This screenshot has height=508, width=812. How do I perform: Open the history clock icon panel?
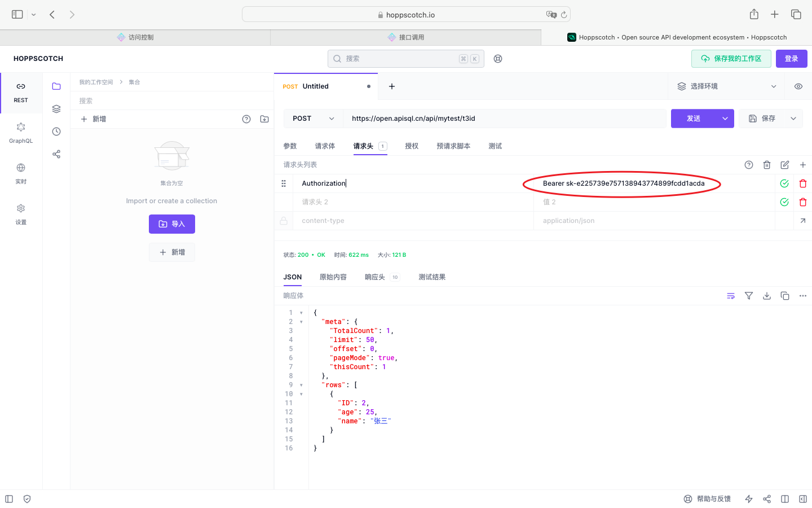click(x=56, y=132)
